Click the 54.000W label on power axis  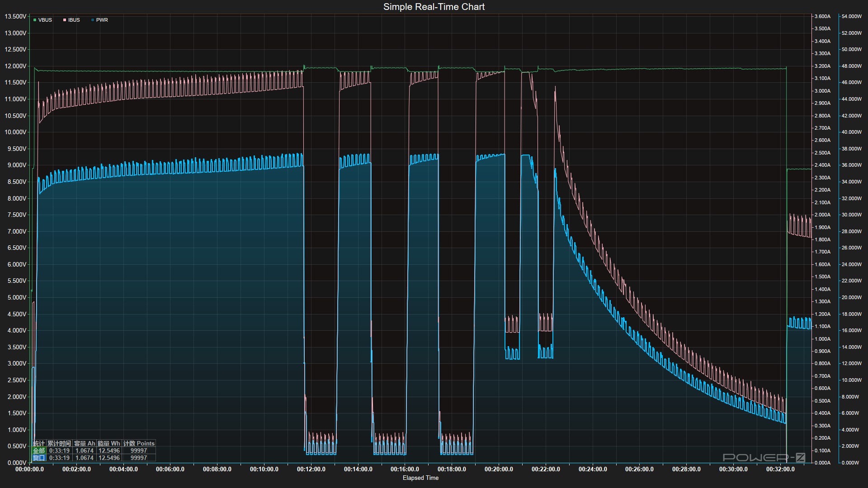(851, 16)
